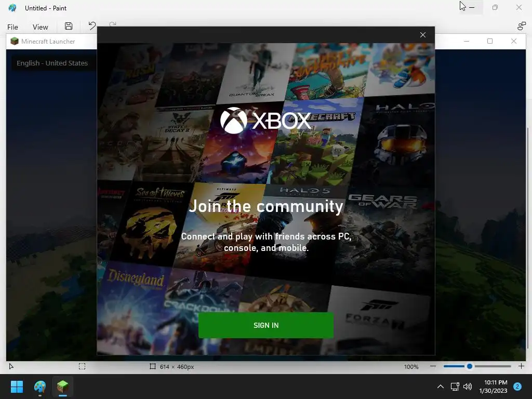Image resolution: width=532 pixels, height=399 pixels.
Task: Click the Minecraft Launcher taskbar icon
Action: click(x=63, y=387)
